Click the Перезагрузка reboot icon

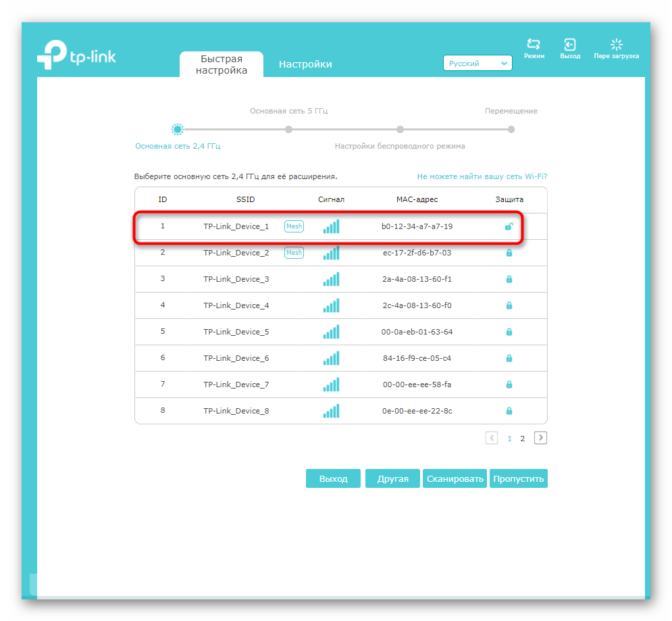pyautogui.click(x=617, y=44)
